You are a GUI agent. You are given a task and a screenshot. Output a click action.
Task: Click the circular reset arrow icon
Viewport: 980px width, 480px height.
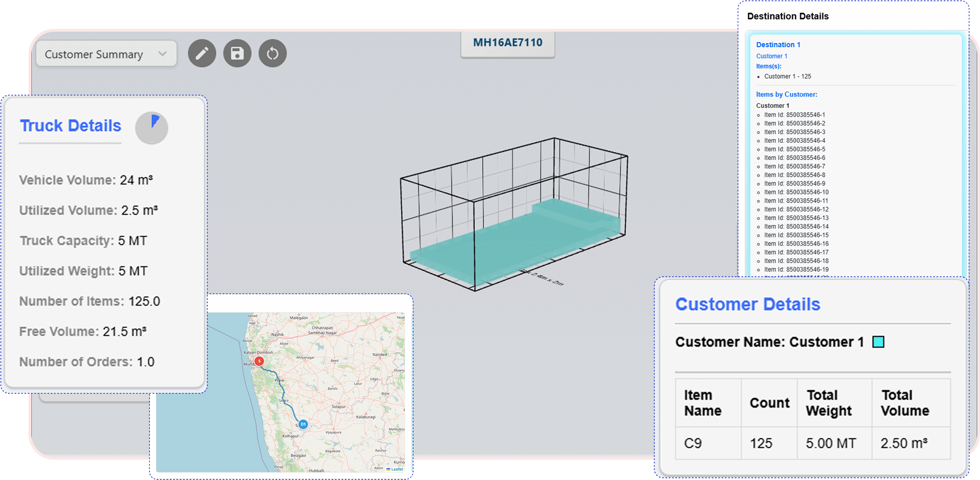tap(272, 53)
